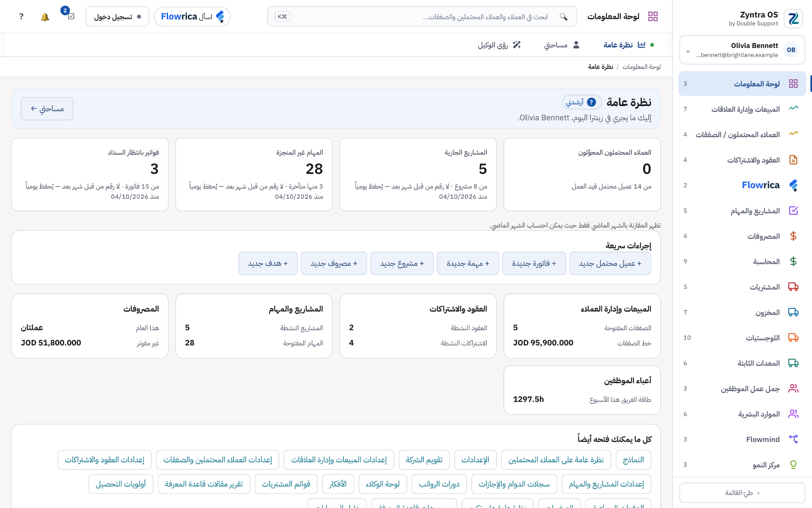Viewport: 812px width, 508px height.
Task: Open الموارد البشرية people icon in sidebar
Action: click(x=793, y=414)
